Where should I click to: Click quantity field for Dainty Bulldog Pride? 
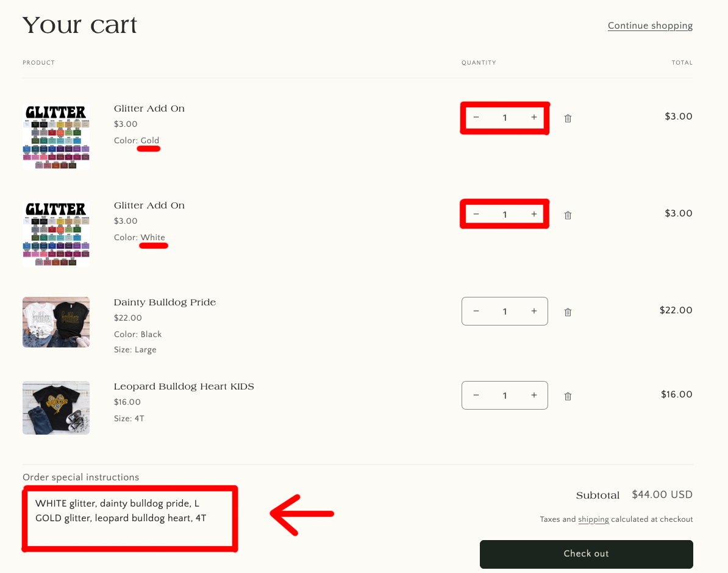coord(505,311)
